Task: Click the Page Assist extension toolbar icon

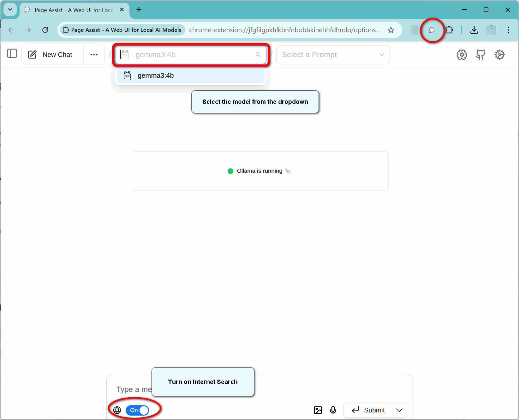Action: click(432, 30)
